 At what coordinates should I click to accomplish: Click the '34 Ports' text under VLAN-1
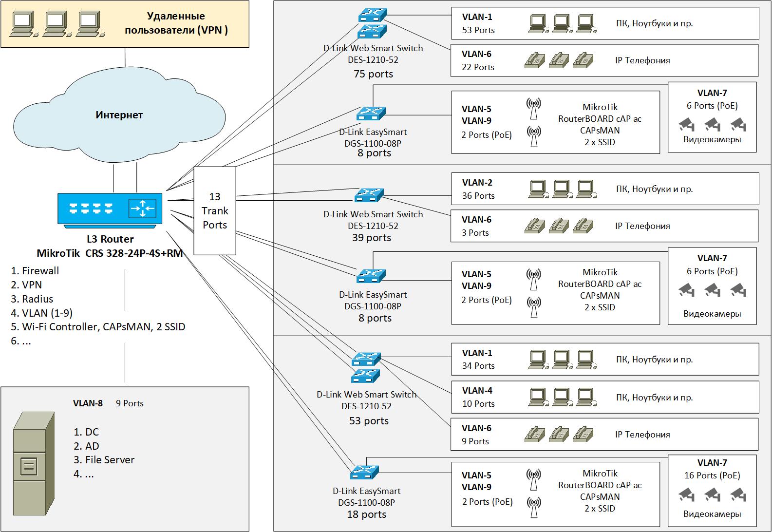(478, 366)
